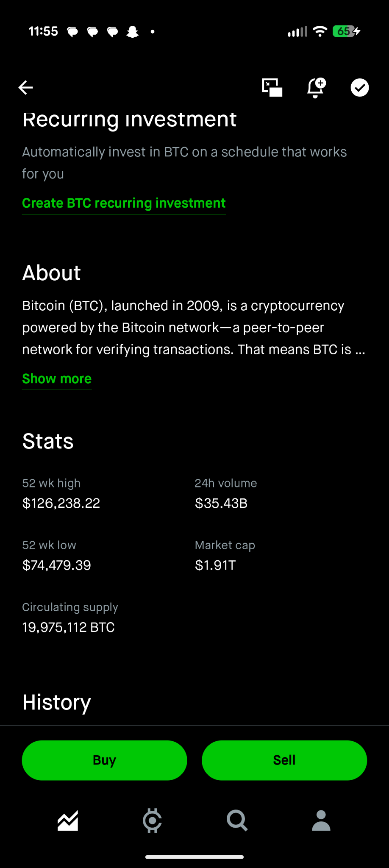Viewport: 389px width, 868px height.
Task: Select the Stats section heading
Action: pos(47,441)
